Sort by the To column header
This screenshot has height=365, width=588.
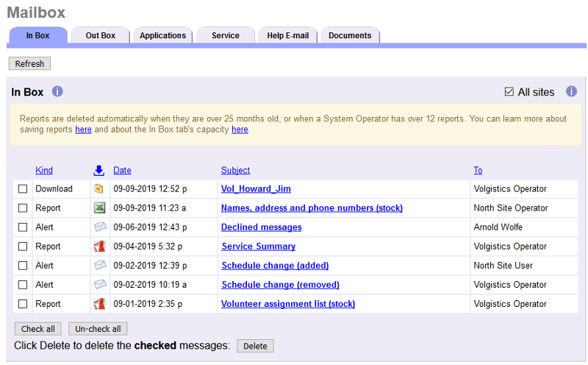click(478, 170)
